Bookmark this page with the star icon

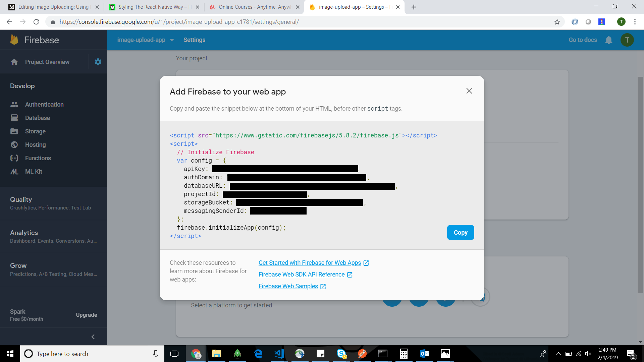(557, 22)
